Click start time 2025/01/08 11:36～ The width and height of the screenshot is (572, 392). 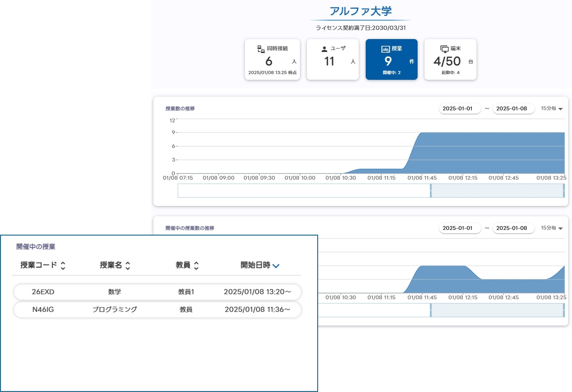pos(257,310)
